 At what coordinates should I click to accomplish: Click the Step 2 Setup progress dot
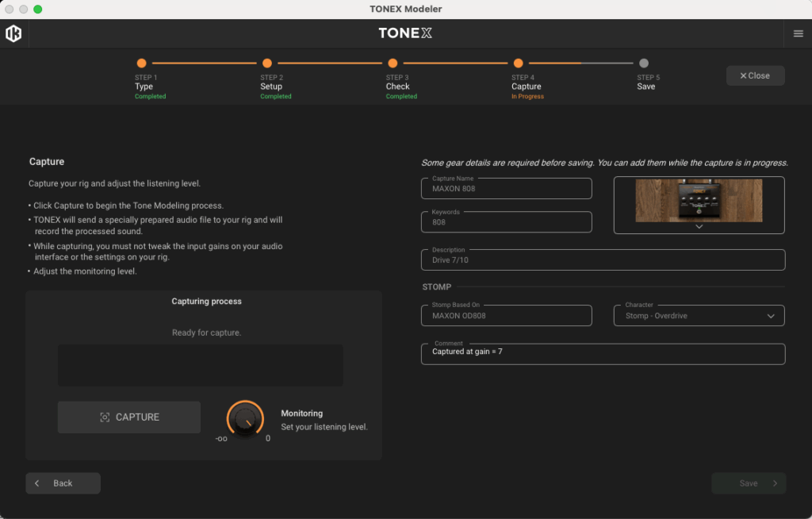coord(267,63)
